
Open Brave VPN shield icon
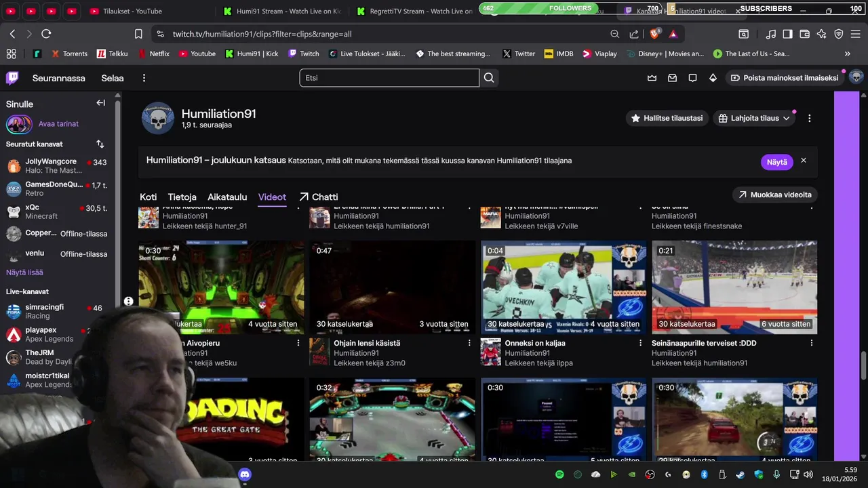click(x=839, y=34)
